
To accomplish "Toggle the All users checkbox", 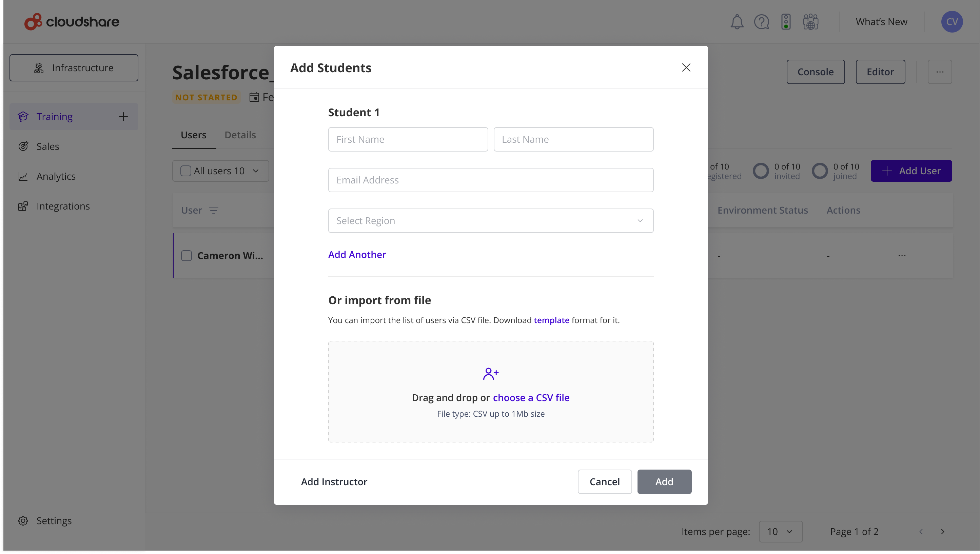I will (x=185, y=171).
